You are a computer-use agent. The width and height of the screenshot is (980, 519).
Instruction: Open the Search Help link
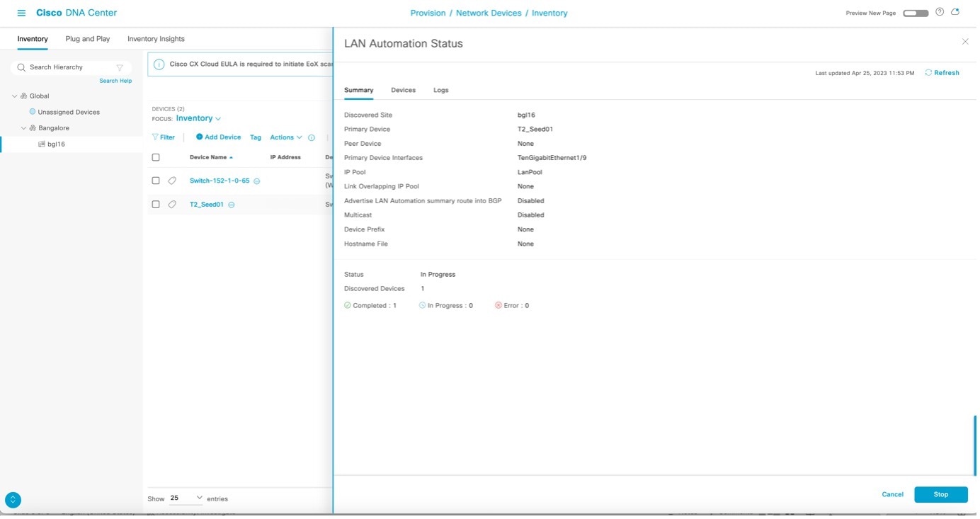115,81
